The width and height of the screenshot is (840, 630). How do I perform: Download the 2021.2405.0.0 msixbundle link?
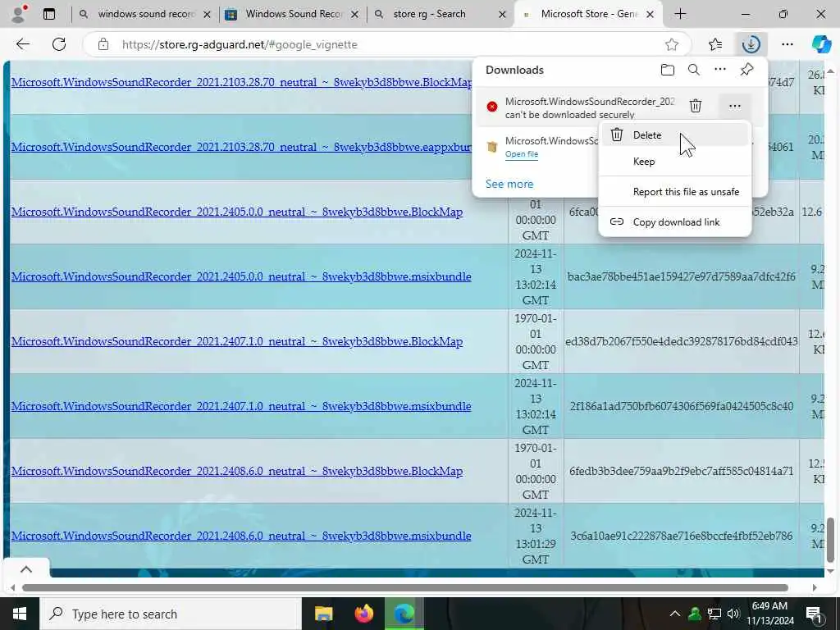pyautogui.click(x=241, y=276)
